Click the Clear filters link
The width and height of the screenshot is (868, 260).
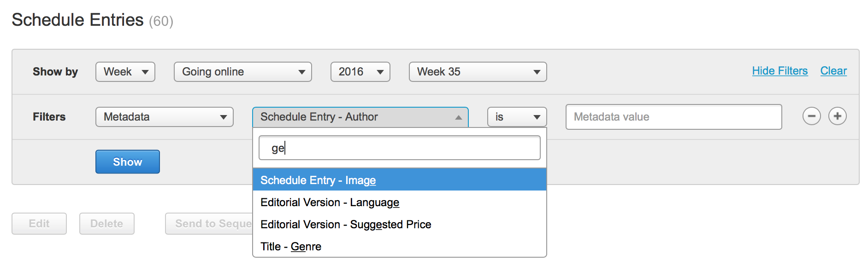click(x=833, y=71)
